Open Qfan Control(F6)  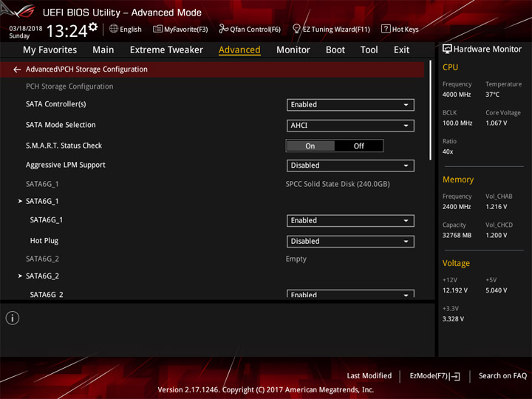point(250,29)
